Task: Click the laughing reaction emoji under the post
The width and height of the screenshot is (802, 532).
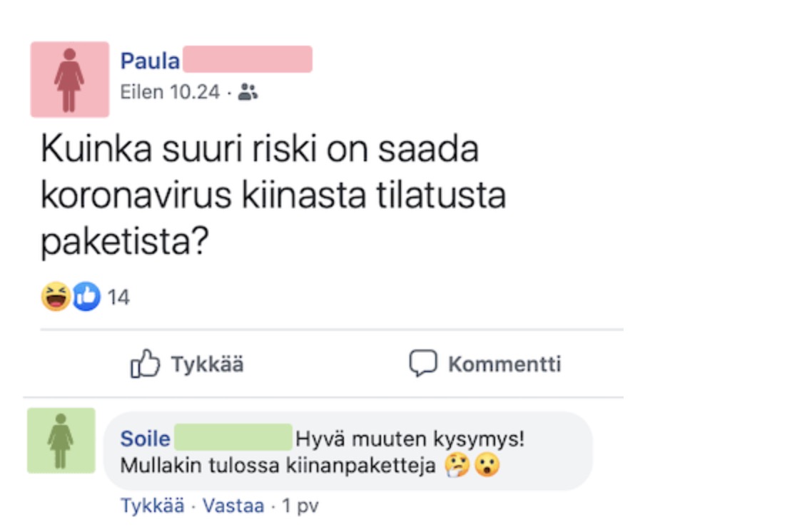Action: 55,297
